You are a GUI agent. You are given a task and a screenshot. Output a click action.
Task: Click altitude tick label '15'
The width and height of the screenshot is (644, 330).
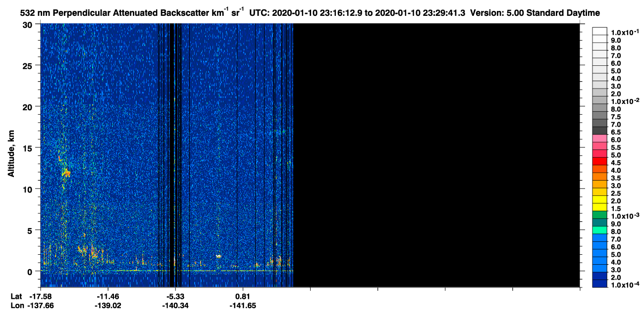click(29, 148)
